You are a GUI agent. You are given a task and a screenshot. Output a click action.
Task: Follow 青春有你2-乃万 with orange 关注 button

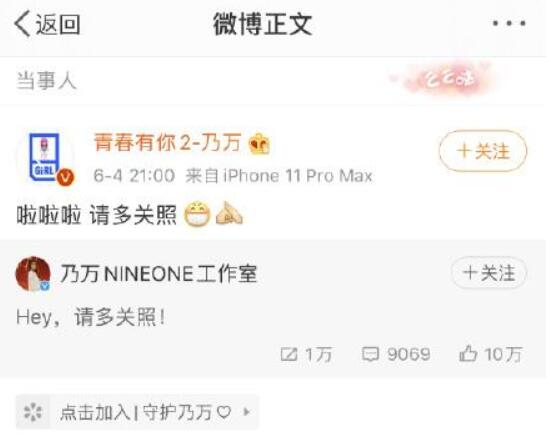point(483,151)
